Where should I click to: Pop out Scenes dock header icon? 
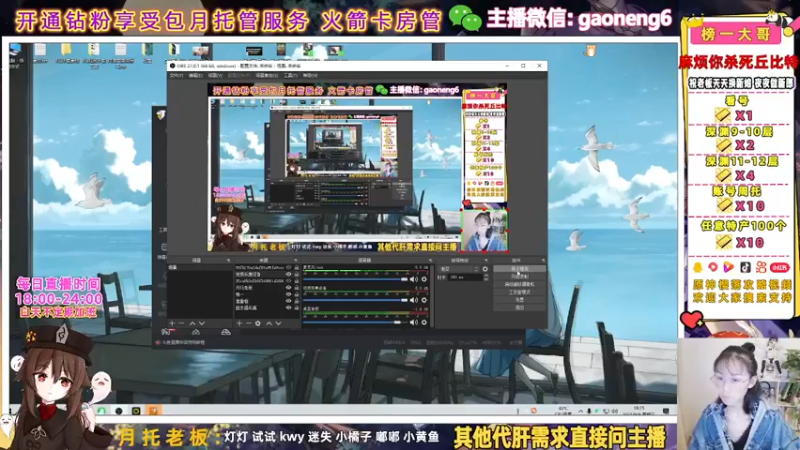pyautogui.click(x=228, y=261)
